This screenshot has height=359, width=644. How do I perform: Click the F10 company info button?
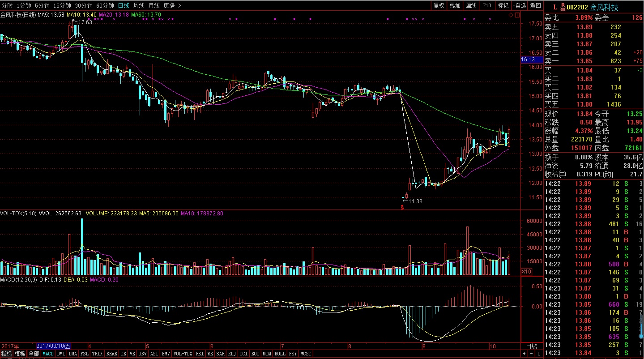click(x=487, y=5)
